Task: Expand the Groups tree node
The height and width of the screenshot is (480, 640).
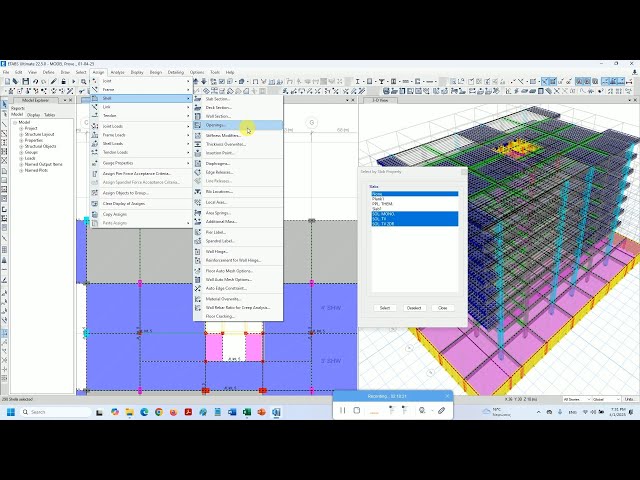Action: pos(21,152)
